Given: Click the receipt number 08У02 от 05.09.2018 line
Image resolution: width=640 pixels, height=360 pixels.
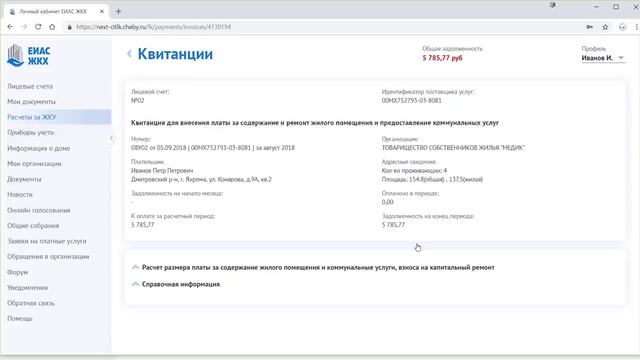Looking at the screenshot, I should (x=213, y=148).
